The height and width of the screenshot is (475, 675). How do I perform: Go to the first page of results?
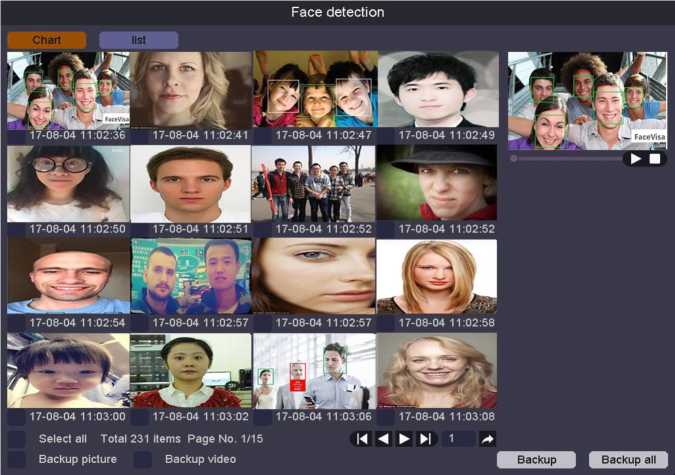pos(361,439)
